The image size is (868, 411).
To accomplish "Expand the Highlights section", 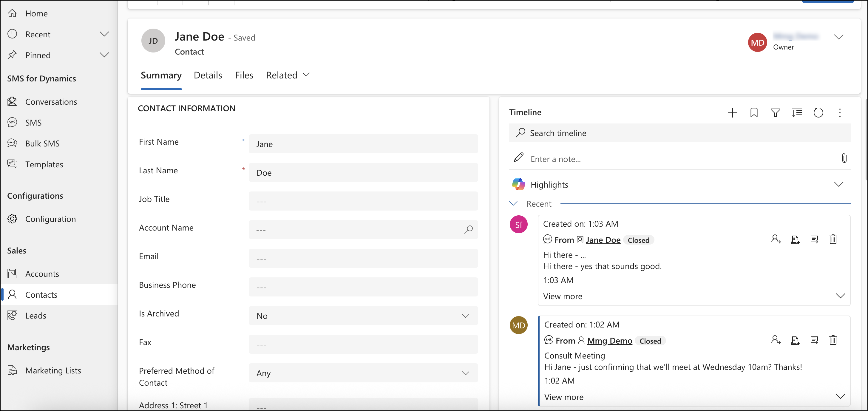I will tap(839, 184).
